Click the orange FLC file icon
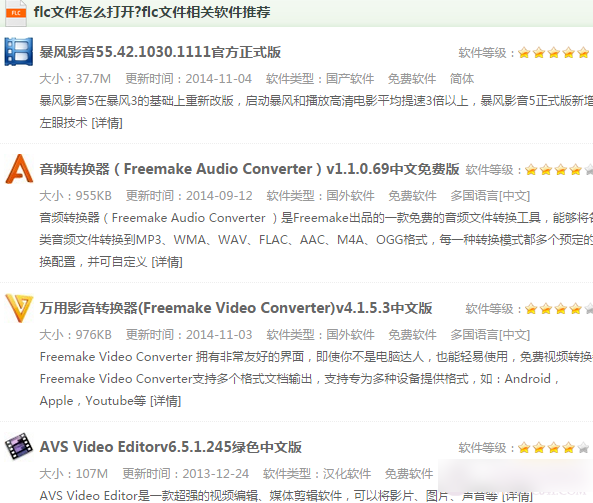Viewport: 593px width, 503px height. pyautogui.click(x=16, y=13)
